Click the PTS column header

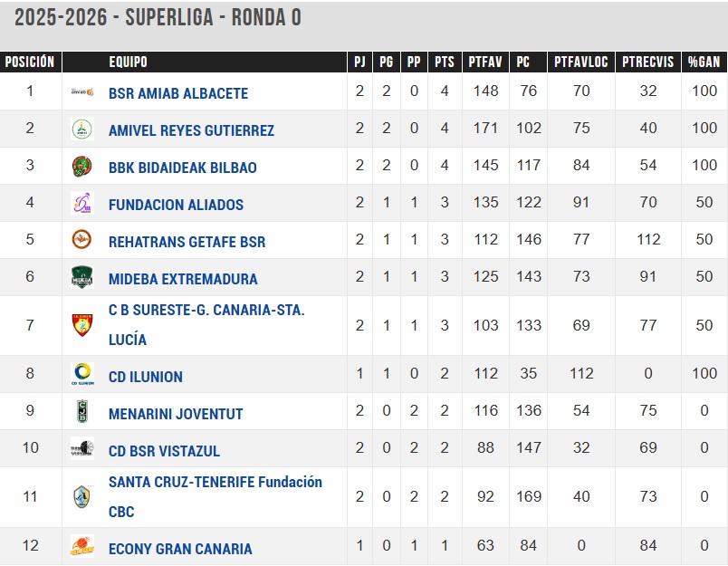coord(444,62)
